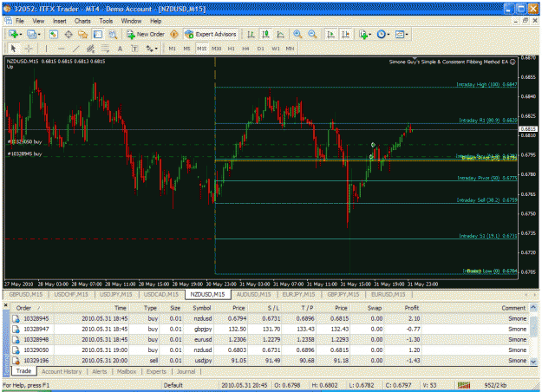Open the chart templates icon
The width and height of the screenshot is (542, 392).
click(x=400, y=34)
